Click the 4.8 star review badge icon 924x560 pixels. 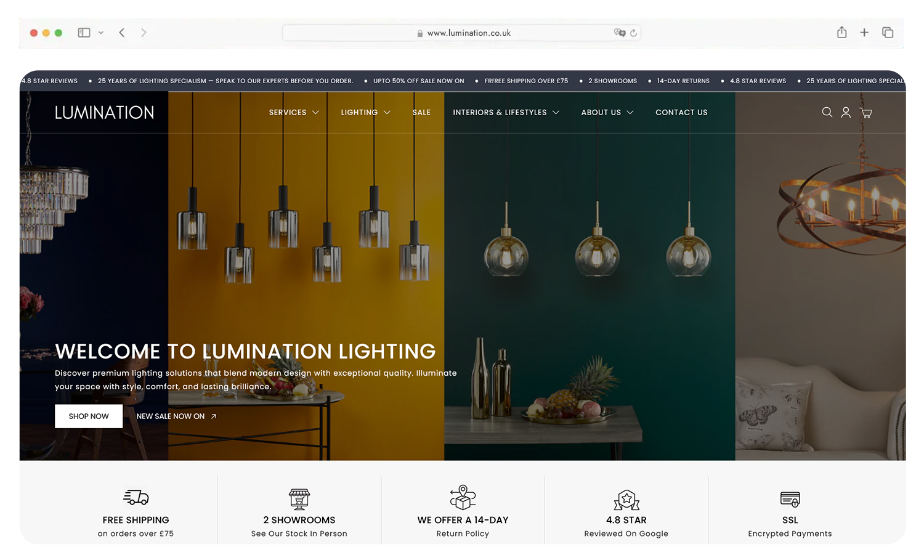[x=626, y=500]
